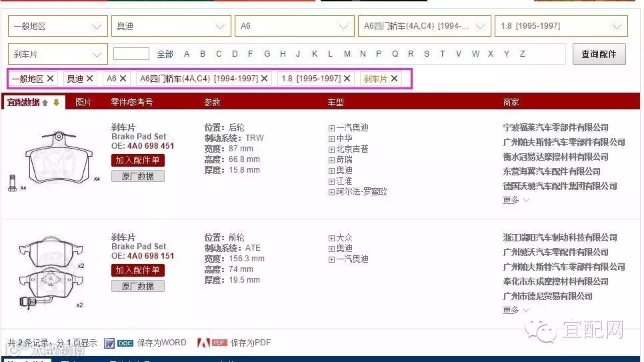Click the 查询配件 search button
Image resolution: width=644 pixels, height=362 pixels.
click(x=599, y=54)
